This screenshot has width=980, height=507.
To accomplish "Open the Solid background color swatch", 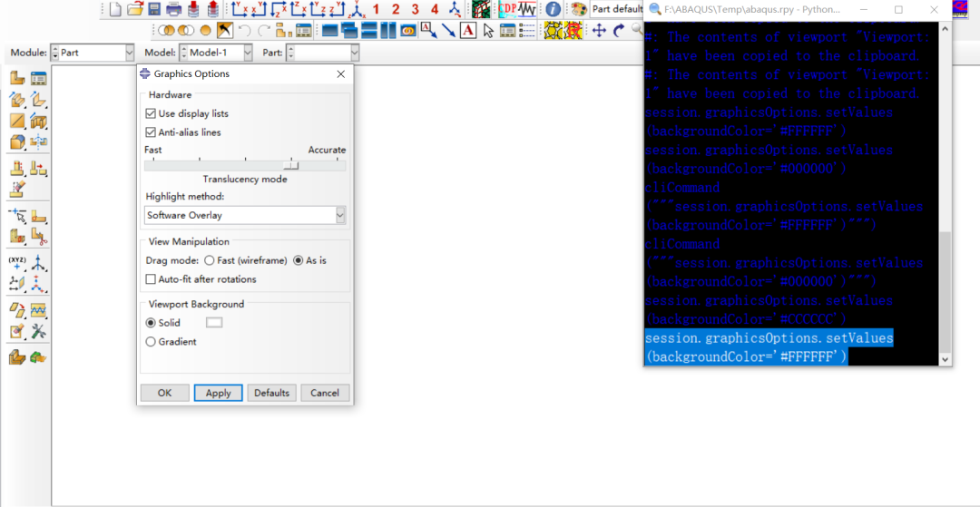I will 214,323.
